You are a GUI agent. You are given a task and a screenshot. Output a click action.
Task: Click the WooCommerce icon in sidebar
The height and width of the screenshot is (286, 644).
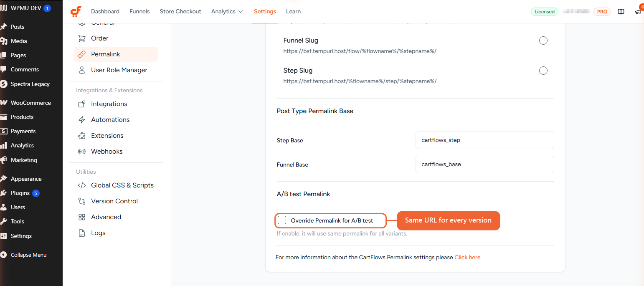point(4,103)
